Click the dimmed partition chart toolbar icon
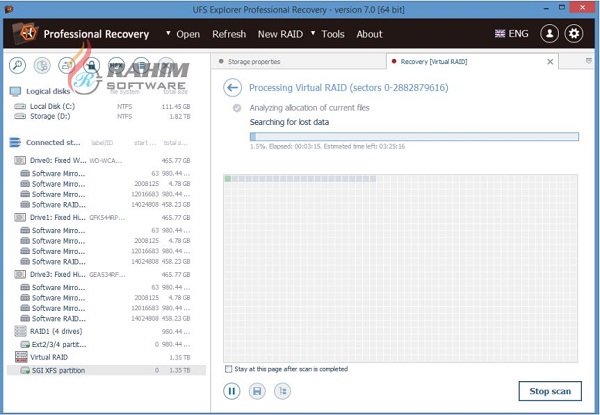This screenshot has width=600, height=415. click(42, 65)
